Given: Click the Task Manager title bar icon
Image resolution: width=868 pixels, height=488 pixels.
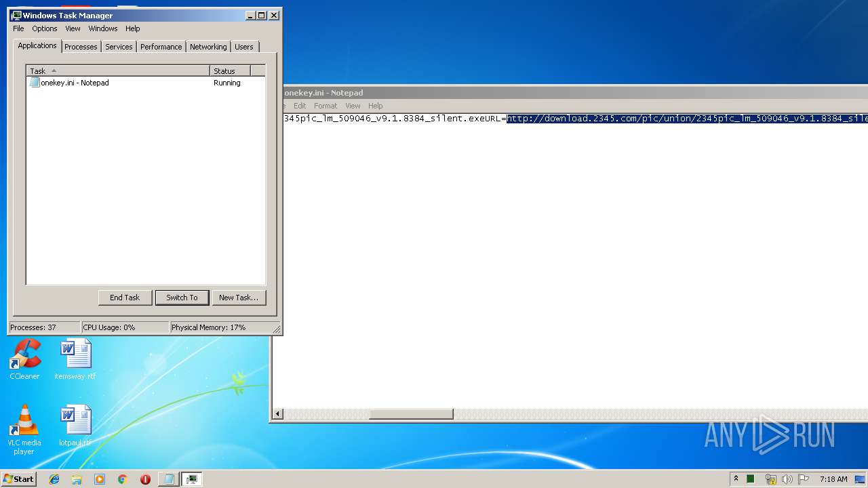Looking at the screenshot, I should click(x=16, y=15).
